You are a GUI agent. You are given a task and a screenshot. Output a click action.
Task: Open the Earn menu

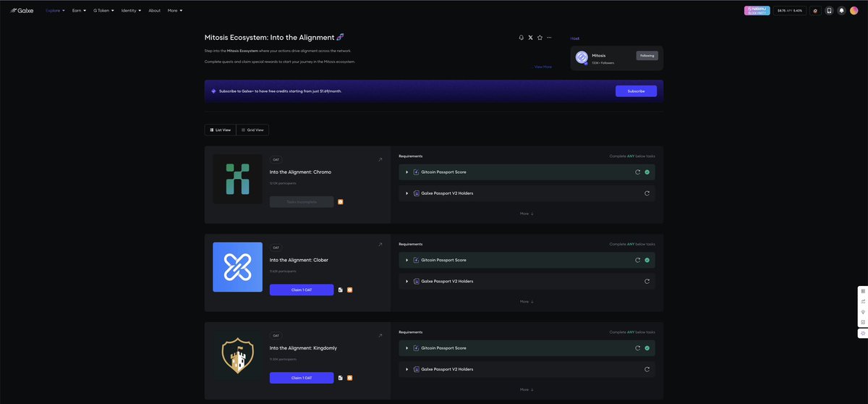click(x=79, y=11)
